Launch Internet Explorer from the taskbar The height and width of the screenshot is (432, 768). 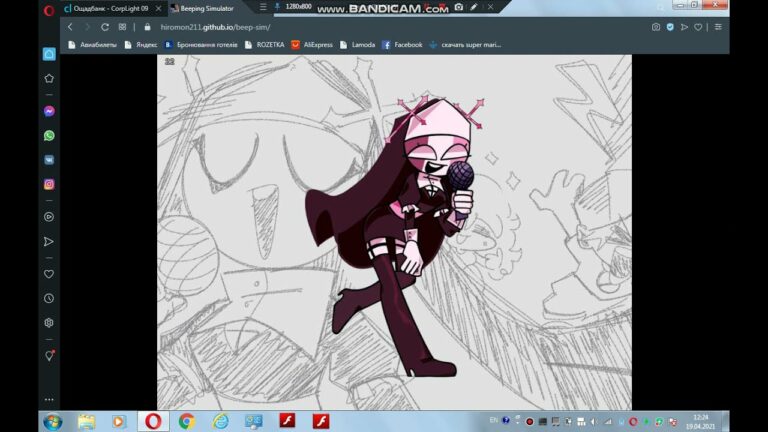click(220, 421)
